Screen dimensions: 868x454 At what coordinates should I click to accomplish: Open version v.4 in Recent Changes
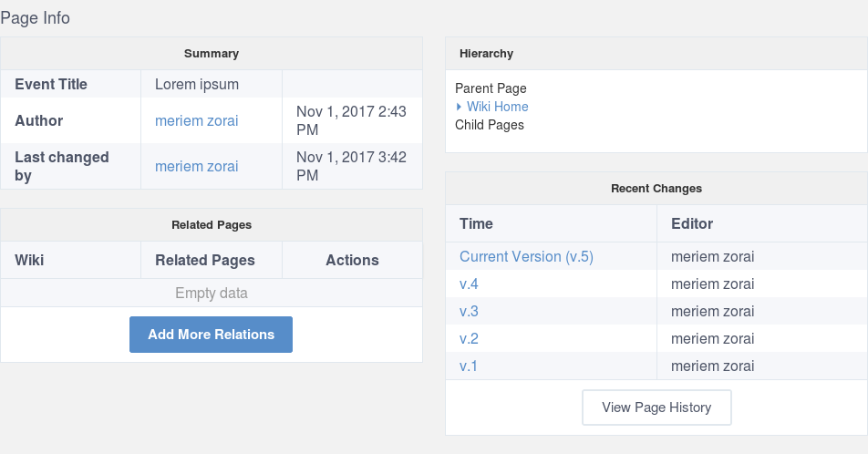pos(469,284)
